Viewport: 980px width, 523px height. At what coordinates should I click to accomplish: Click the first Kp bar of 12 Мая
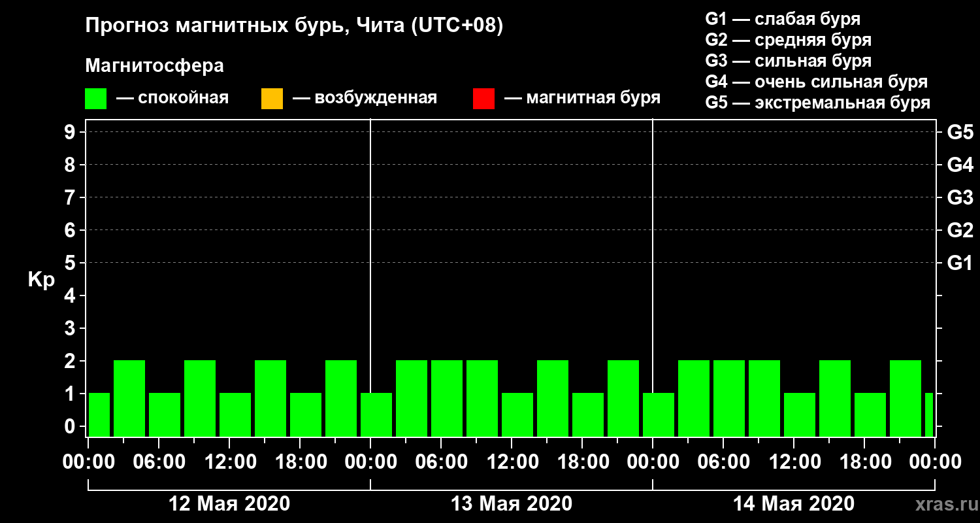point(99,414)
